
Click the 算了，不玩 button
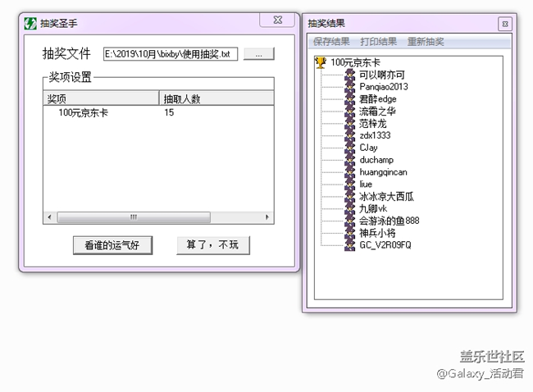pyautogui.click(x=213, y=245)
